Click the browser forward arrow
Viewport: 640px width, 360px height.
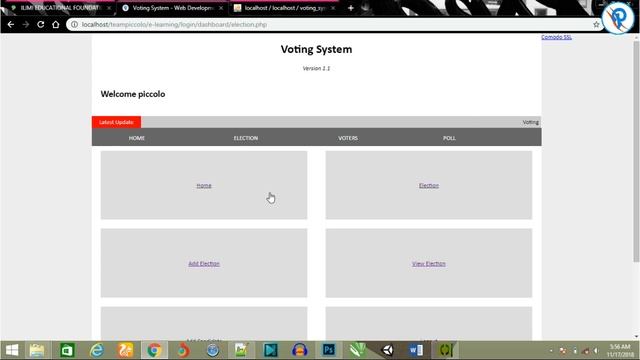click(x=26, y=24)
